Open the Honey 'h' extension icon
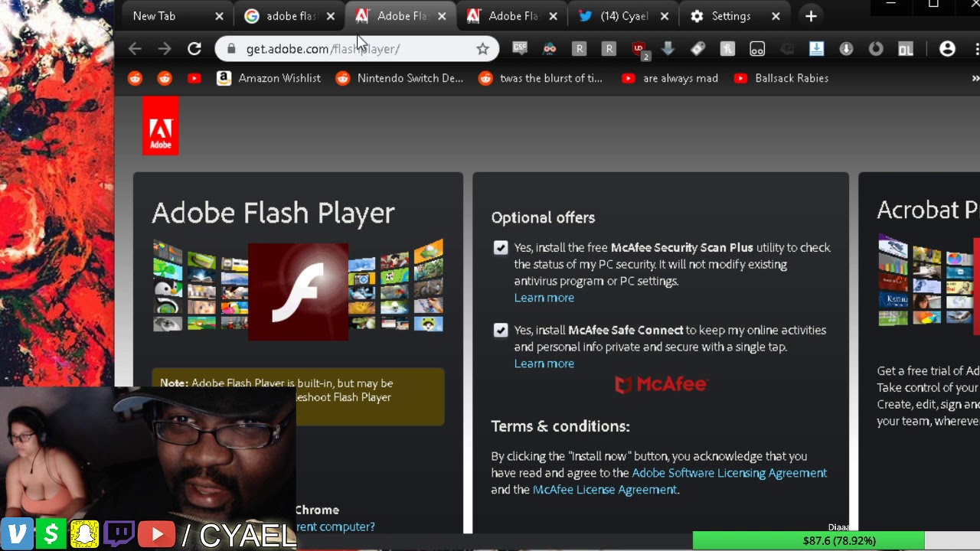This screenshot has height=551, width=980. point(727,49)
